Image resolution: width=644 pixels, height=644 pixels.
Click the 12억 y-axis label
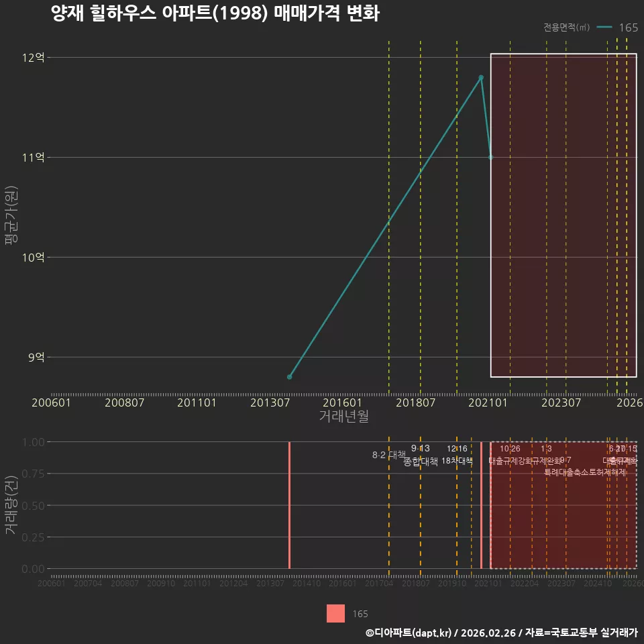pos(34,58)
